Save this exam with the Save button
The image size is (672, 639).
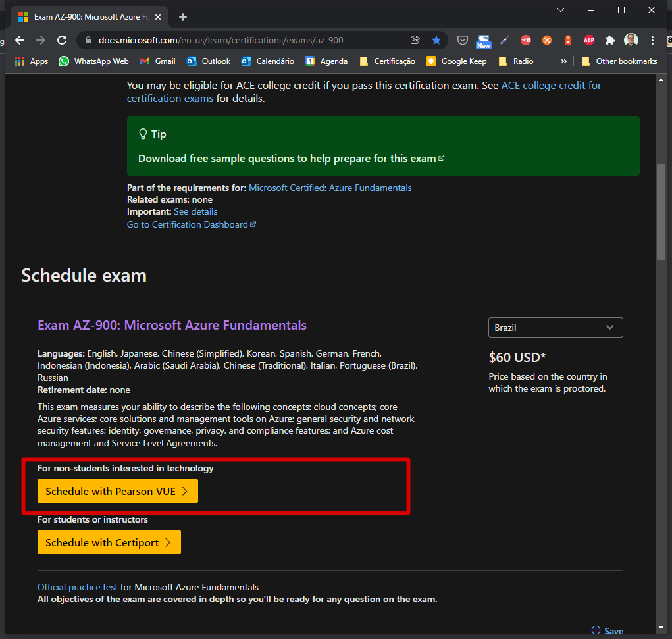pos(607,630)
